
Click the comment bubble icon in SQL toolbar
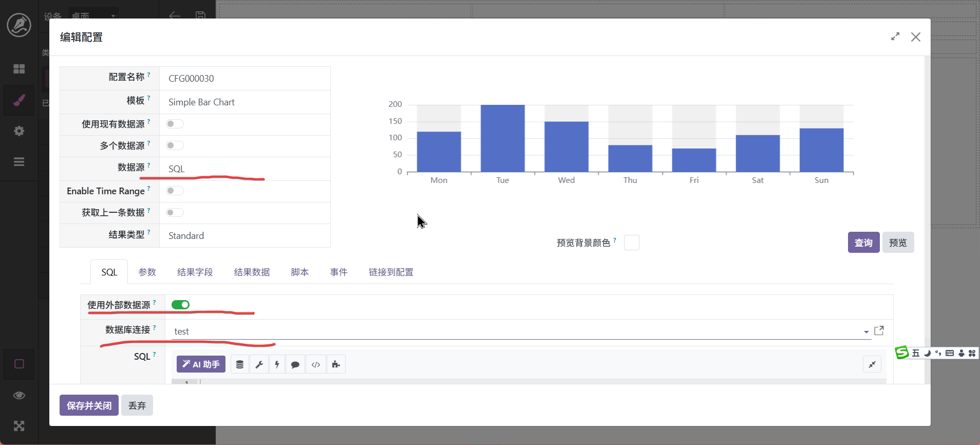tap(295, 364)
